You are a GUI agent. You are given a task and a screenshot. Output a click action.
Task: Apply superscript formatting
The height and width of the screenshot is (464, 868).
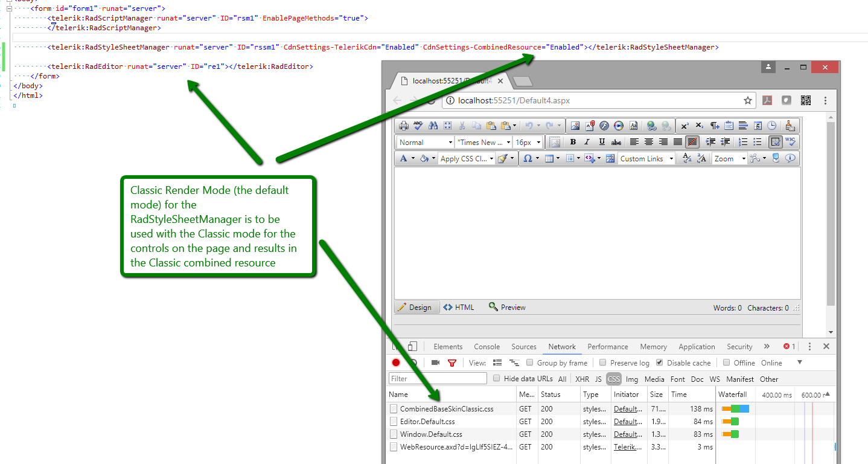[685, 126]
